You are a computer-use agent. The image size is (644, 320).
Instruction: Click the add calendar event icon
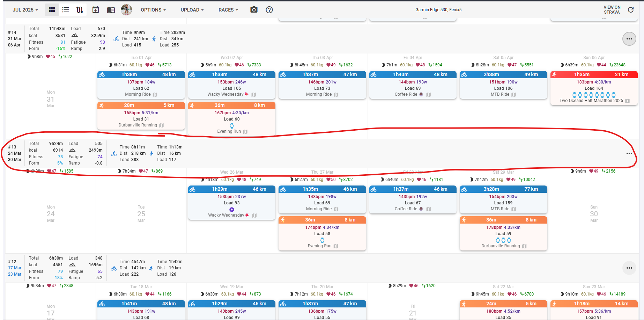(96, 10)
